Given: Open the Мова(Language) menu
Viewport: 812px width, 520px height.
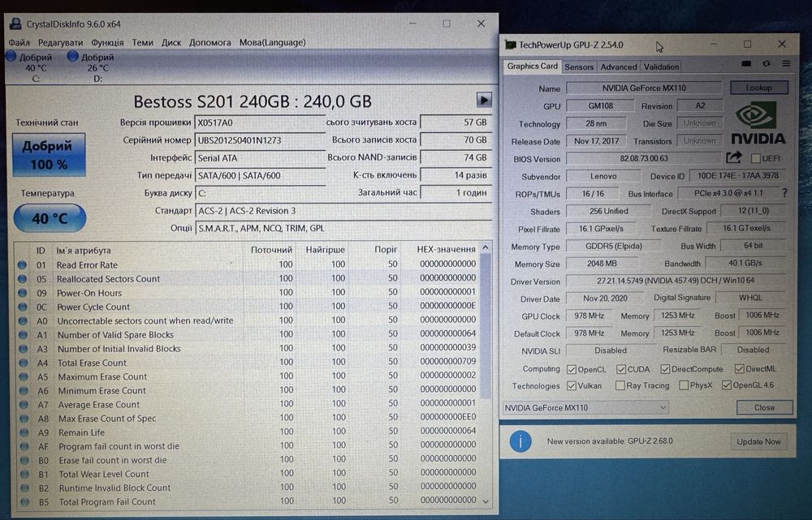Looking at the screenshot, I should coord(272,42).
